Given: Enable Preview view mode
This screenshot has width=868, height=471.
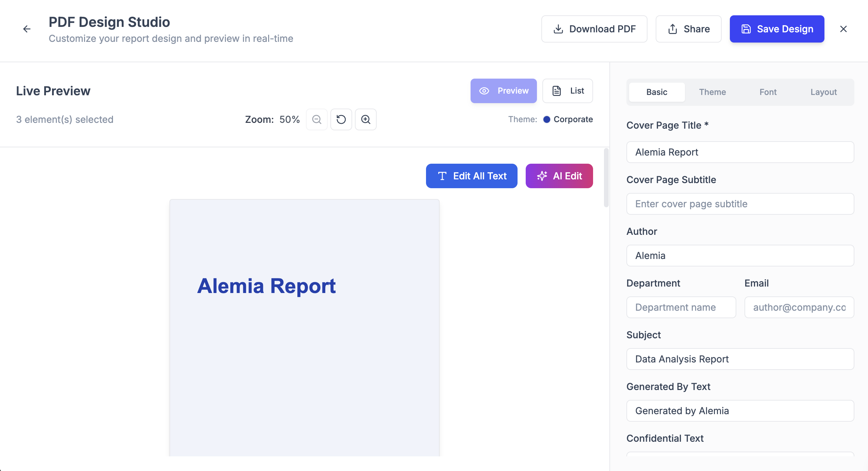Looking at the screenshot, I should 503,91.
